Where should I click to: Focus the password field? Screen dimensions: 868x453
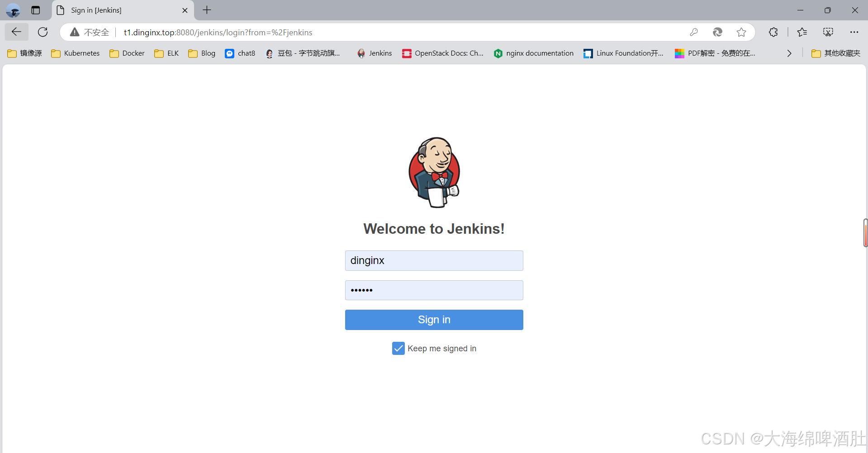pyautogui.click(x=434, y=290)
